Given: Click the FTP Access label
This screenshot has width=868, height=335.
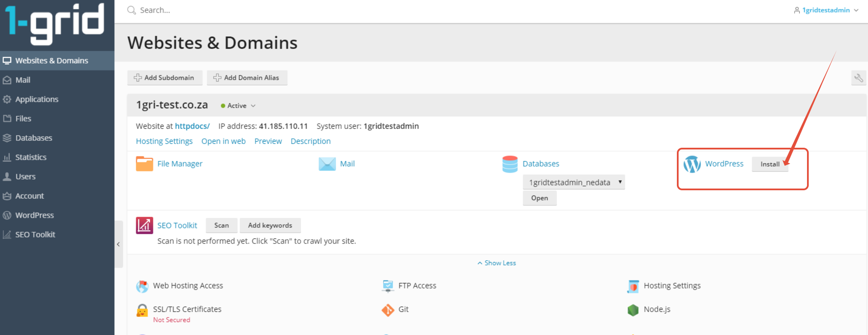Looking at the screenshot, I should (417, 286).
